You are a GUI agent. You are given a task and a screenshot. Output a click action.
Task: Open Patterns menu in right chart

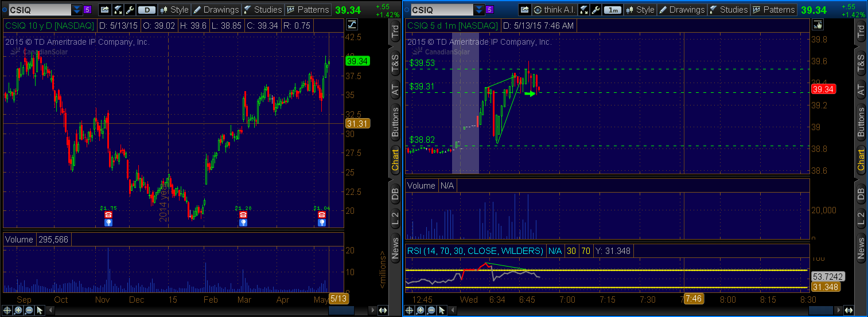[774, 10]
